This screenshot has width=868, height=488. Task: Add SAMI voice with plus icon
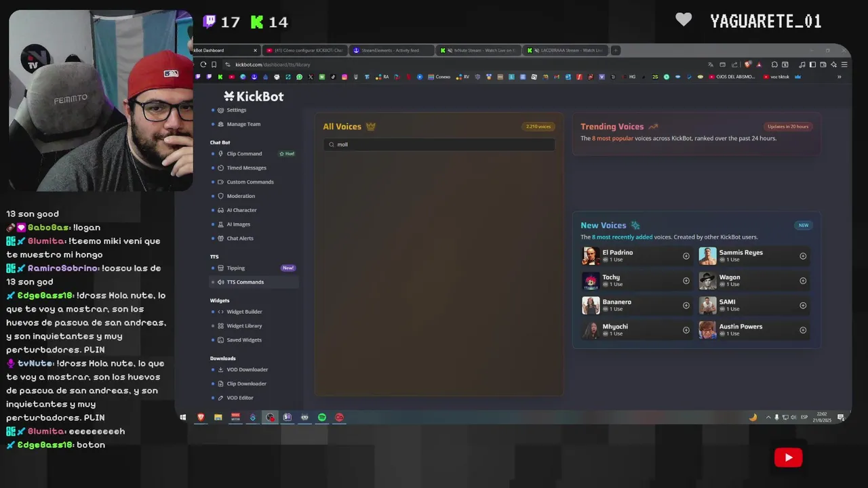(x=803, y=306)
